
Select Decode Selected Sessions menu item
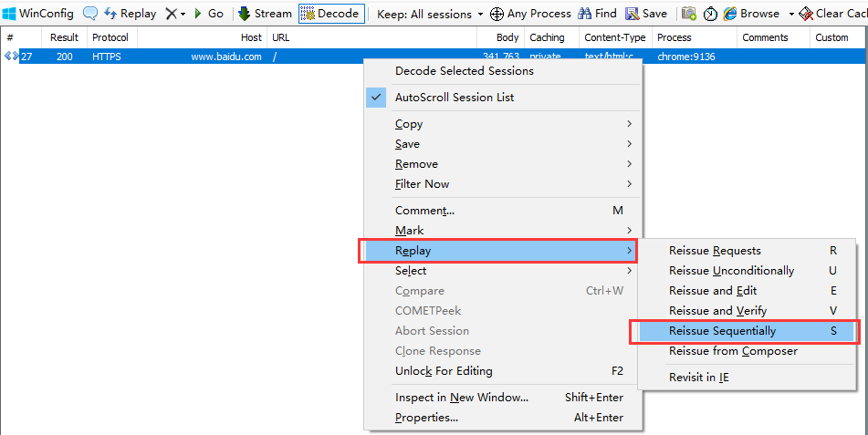(465, 71)
